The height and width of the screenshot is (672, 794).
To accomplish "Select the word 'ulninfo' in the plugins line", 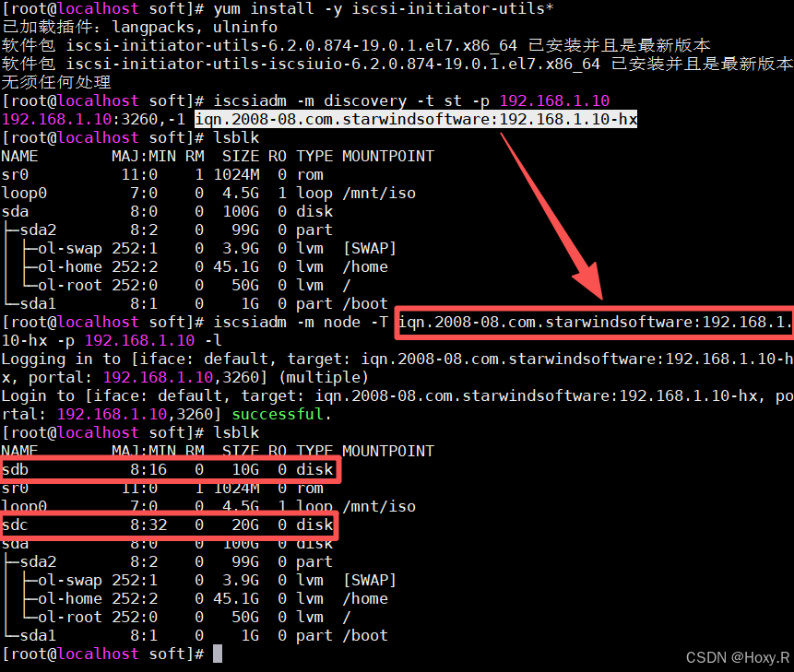I will [245, 27].
